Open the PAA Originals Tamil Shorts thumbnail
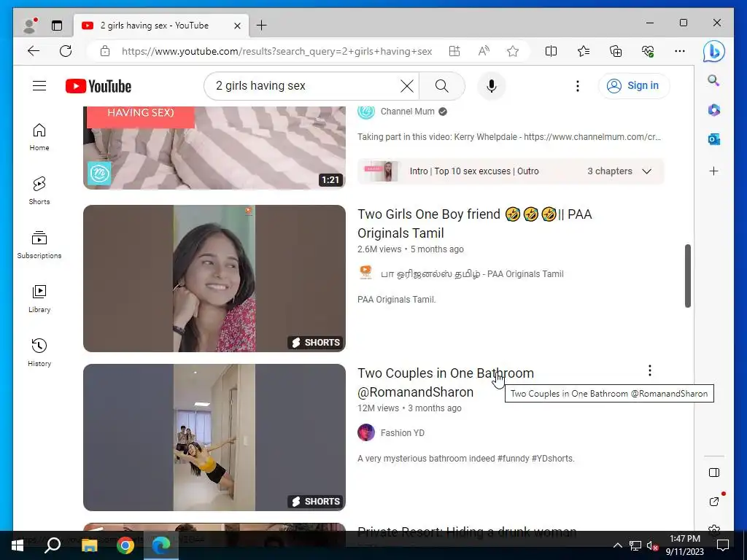Screen dimensions: 747x560 214,279
